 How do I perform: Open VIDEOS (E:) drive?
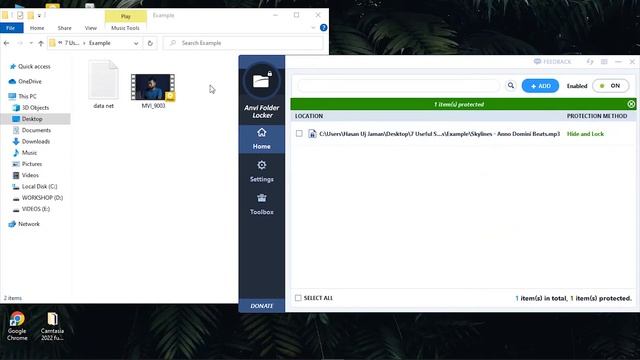tap(36, 209)
